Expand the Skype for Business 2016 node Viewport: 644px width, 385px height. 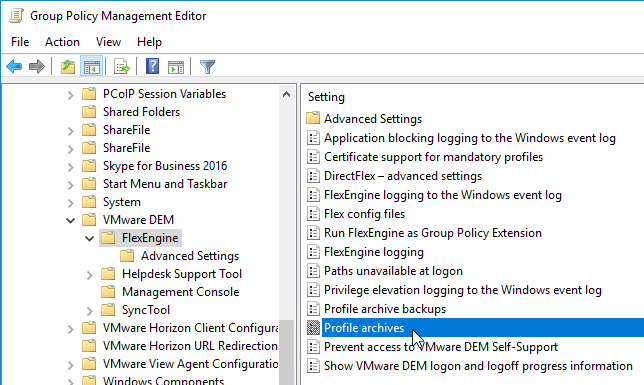(x=71, y=167)
